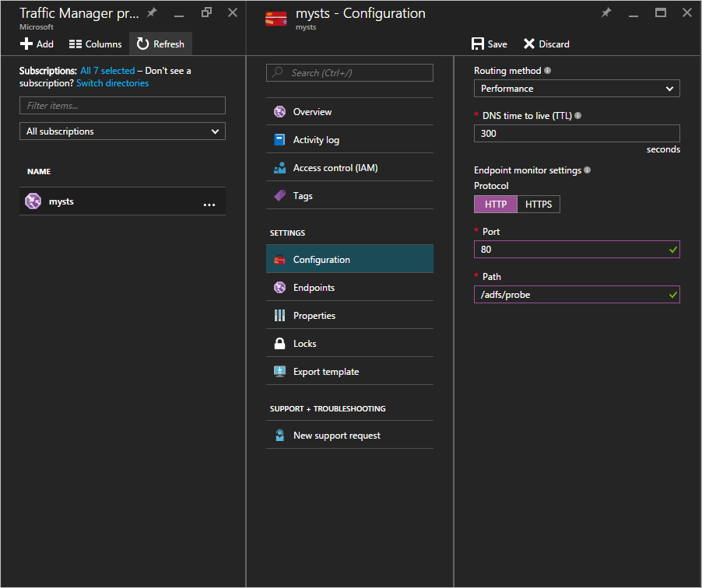Go to Activity log
702x588 pixels.
[x=316, y=140]
